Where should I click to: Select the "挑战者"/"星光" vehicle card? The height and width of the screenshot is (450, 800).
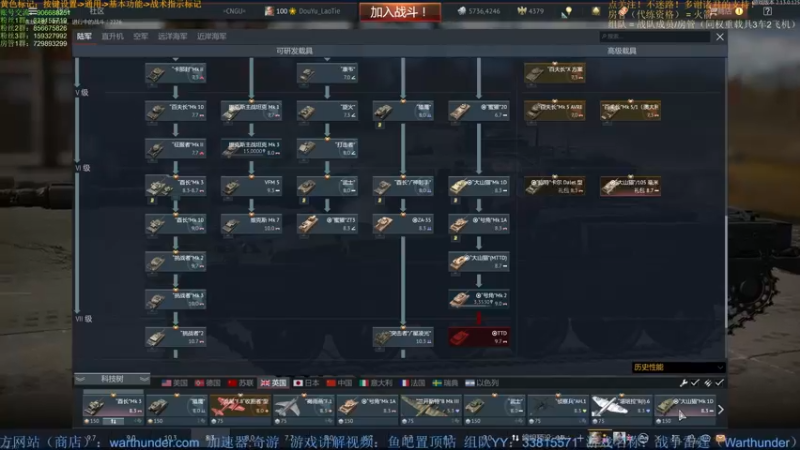(403, 337)
